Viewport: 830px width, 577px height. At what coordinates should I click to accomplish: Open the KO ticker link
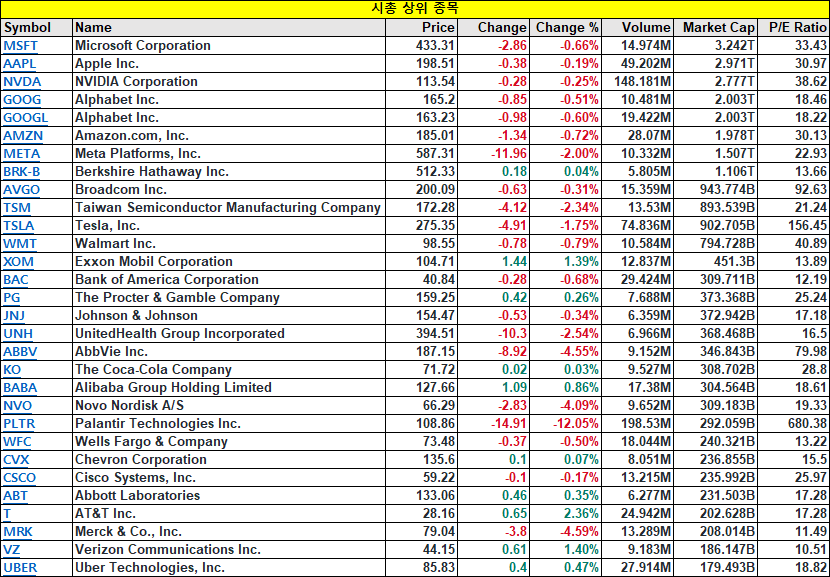point(12,369)
